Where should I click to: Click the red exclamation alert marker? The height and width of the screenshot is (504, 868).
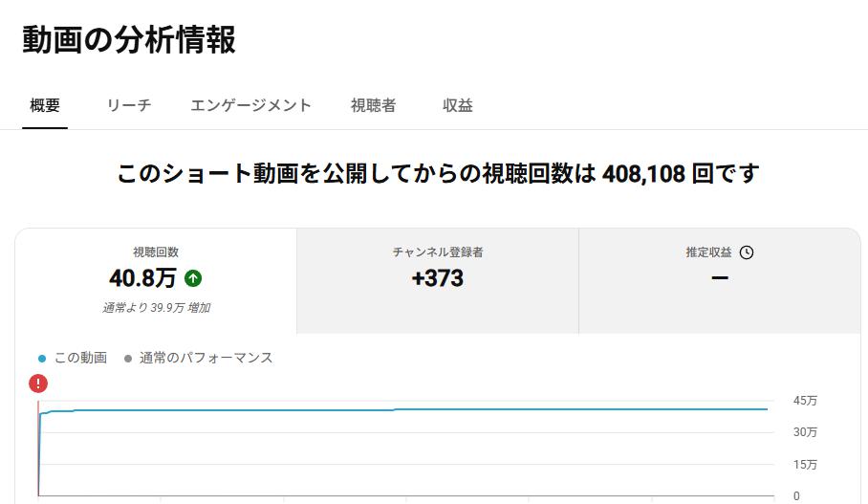tap(38, 383)
